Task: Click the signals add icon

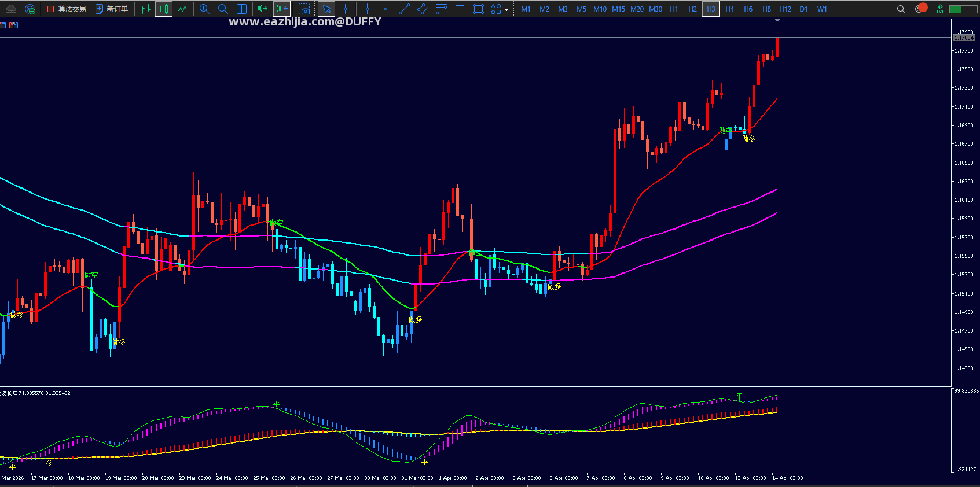Action: click(x=30, y=9)
